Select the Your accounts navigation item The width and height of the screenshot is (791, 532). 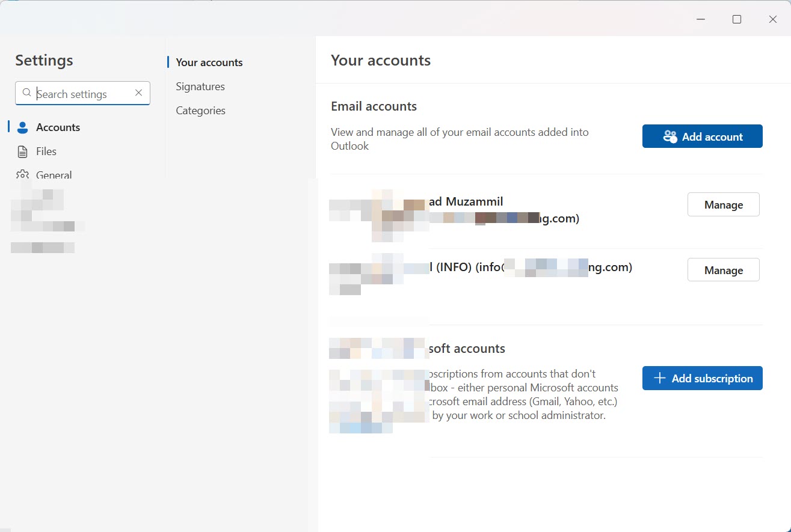coord(209,62)
